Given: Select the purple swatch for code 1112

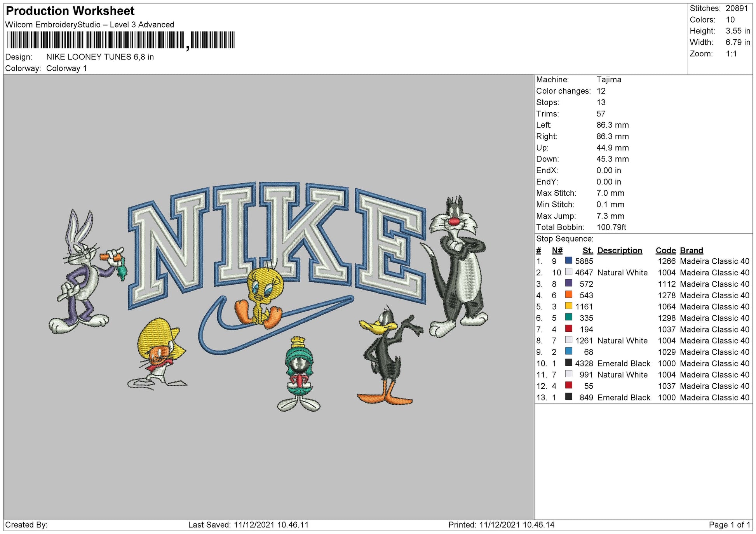Looking at the screenshot, I should (568, 283).
